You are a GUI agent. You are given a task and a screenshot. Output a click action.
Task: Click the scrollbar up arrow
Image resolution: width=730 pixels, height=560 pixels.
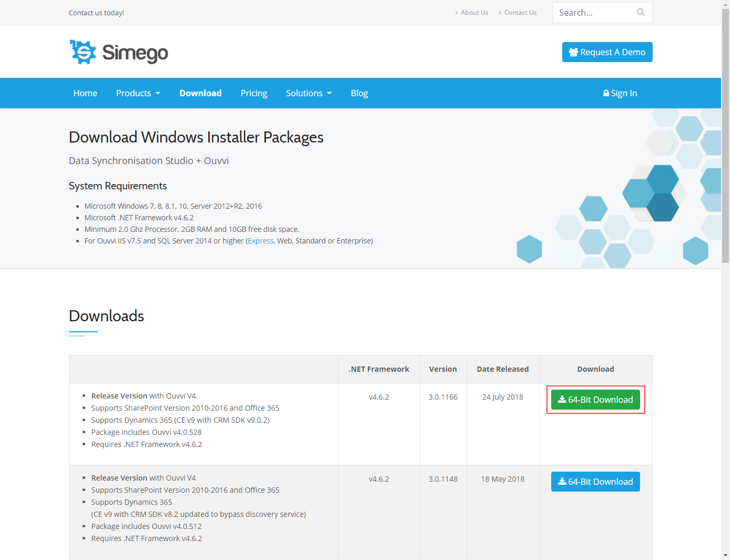[x=725, y=4]
